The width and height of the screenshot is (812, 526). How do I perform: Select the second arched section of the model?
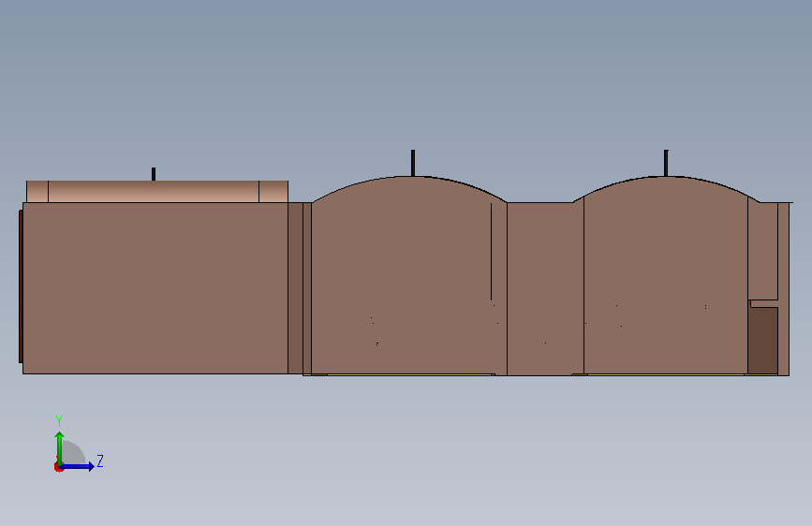tap(666, 275)
